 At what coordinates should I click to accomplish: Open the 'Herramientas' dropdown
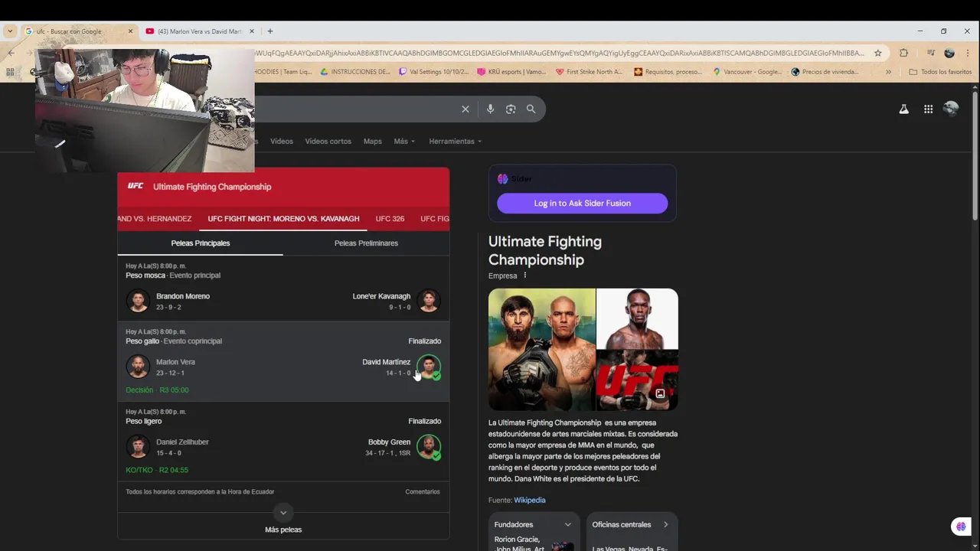[456, 141]
